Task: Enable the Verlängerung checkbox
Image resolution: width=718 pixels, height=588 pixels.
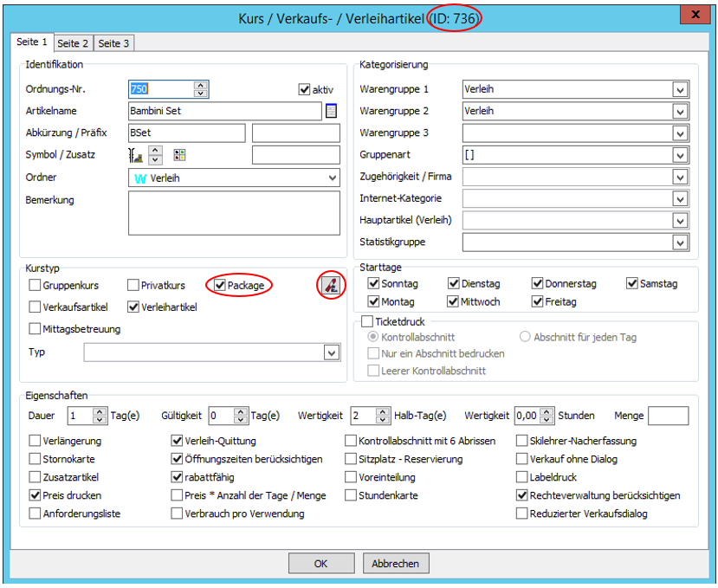Action: tap(35, 441)
